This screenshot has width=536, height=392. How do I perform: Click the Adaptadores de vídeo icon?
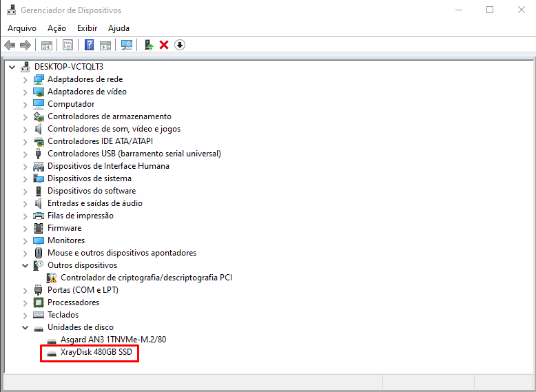(x=39, y=92)
